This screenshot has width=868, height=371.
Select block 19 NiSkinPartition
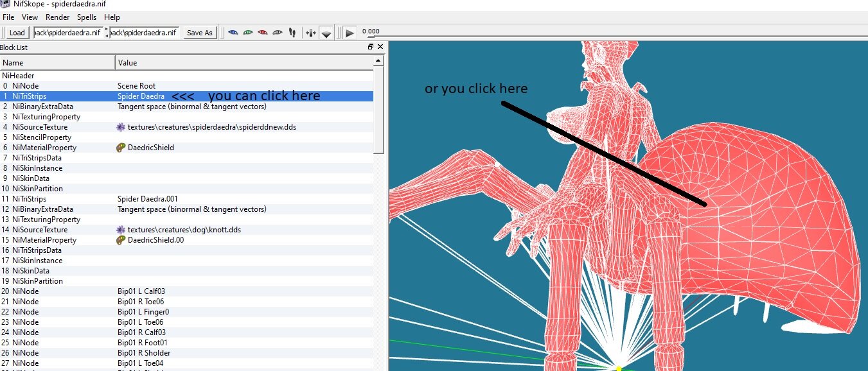(186, 280)
